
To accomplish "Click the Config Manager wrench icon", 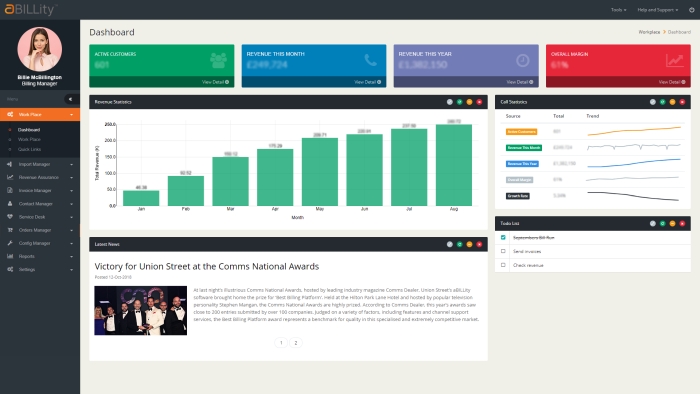I will click(10, 243).
